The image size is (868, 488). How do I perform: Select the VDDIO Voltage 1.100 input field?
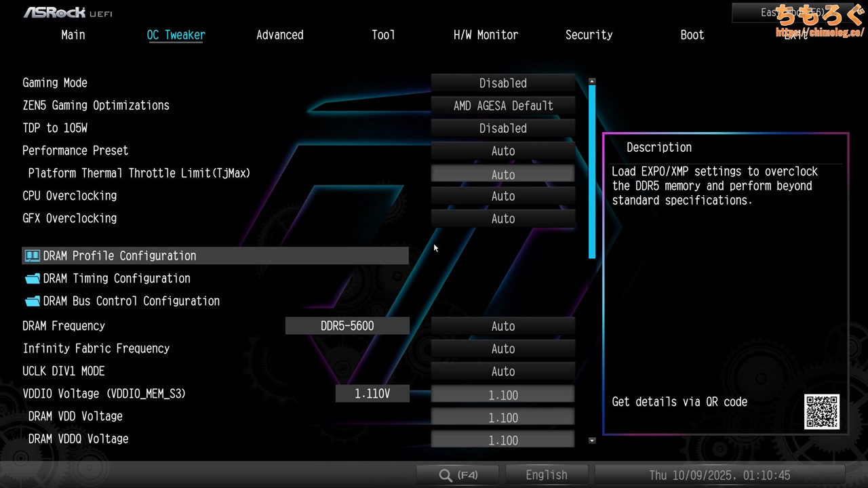pos(502,395)
